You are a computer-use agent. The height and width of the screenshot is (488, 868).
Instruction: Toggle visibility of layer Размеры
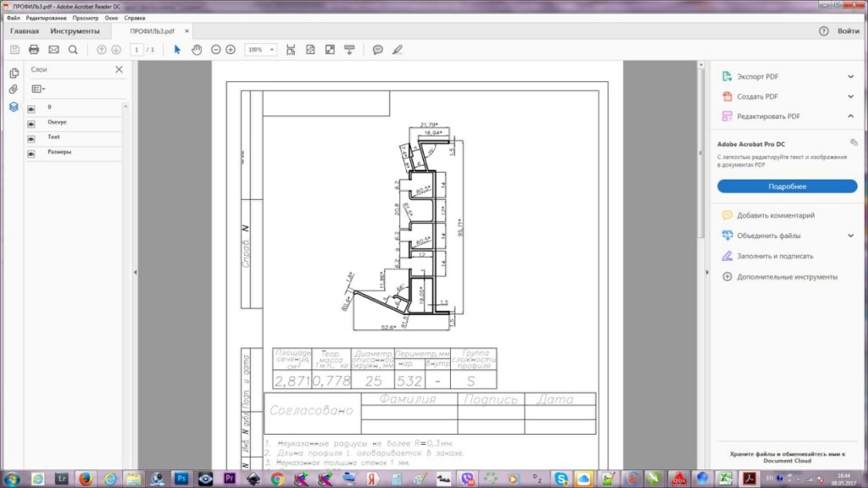31,154
